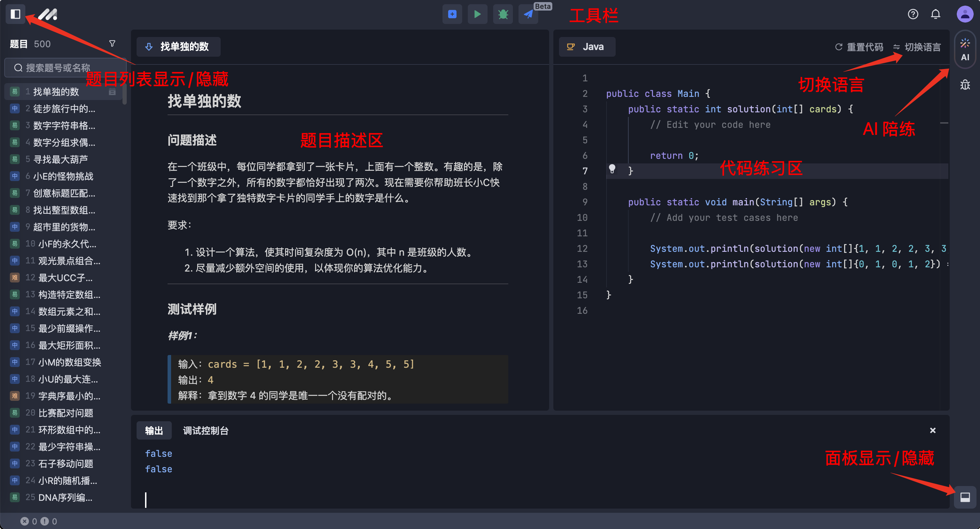Open problem 15 最少前缀操作...
Viewport: 980px width, 529px height.
(63, 328)
